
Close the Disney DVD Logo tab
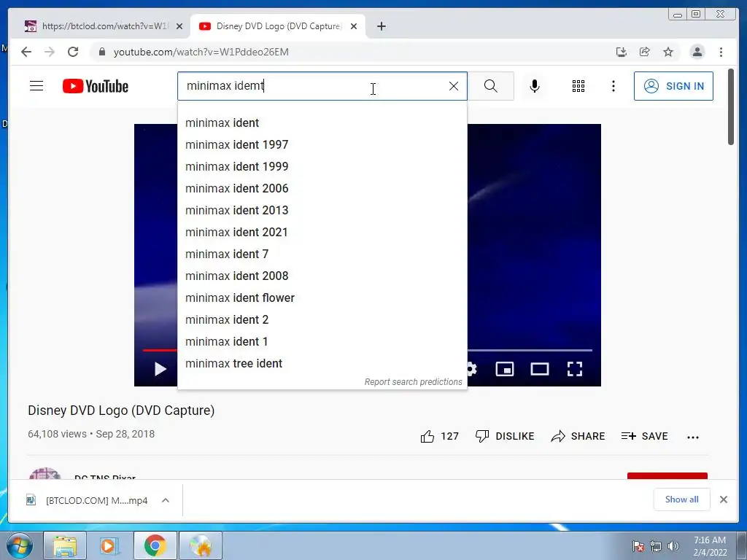[x=354, y=26]
